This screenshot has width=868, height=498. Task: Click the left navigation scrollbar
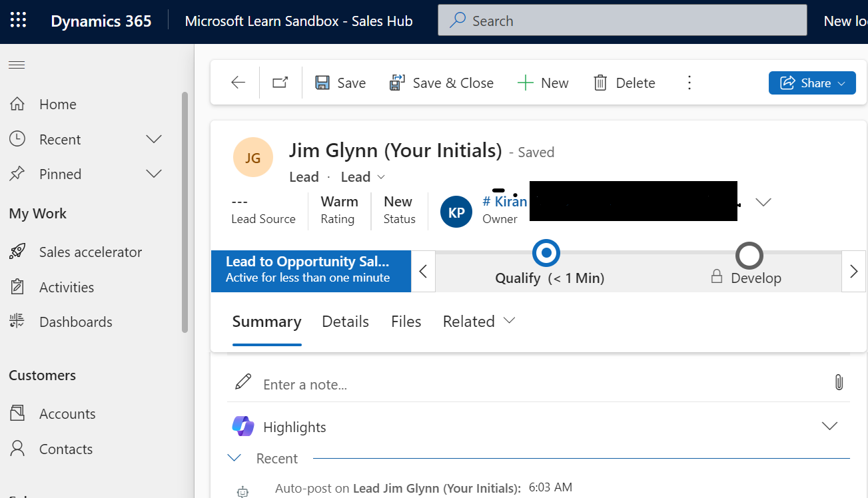pos(185,212)
